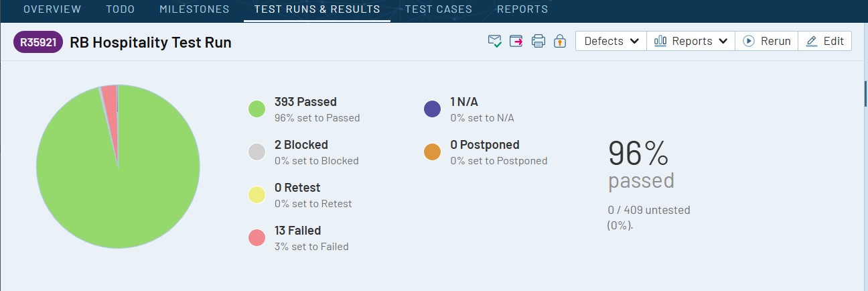Expand the Reports dropdown menu

click(x=691, y=41)
